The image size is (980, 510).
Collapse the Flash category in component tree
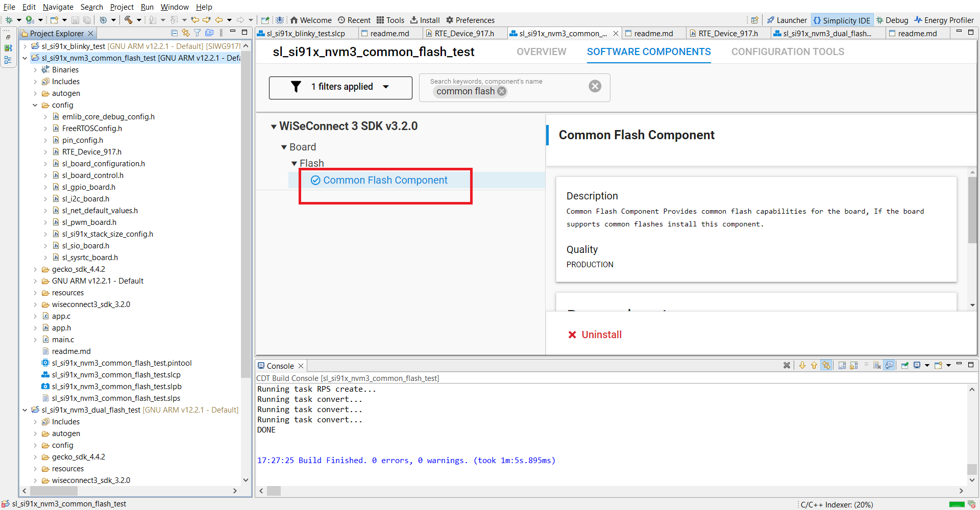tap(295, 163)
